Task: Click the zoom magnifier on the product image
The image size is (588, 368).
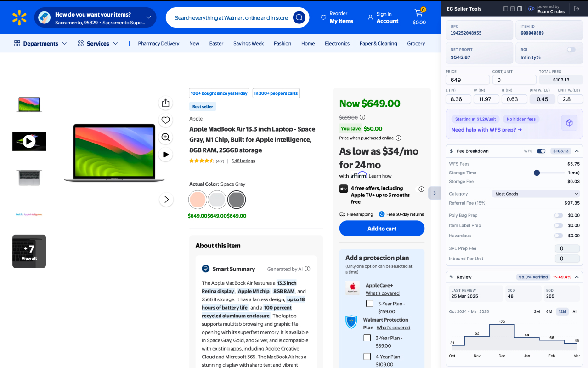Action: click(165, 137)
